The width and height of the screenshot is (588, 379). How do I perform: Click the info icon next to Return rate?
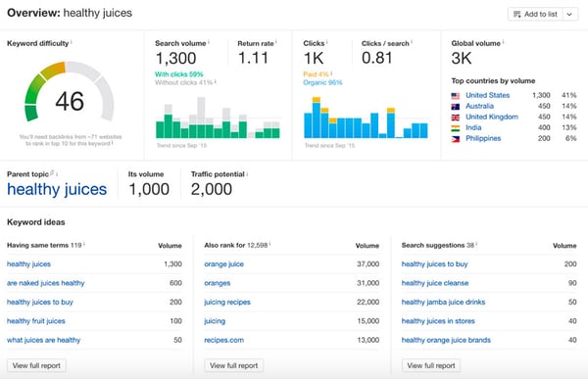276,42
